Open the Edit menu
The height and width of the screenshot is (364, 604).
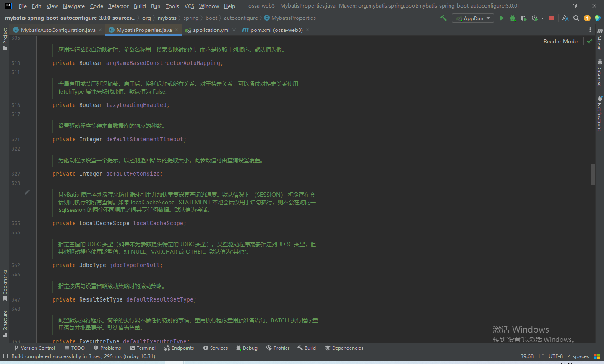pos(36,6)
